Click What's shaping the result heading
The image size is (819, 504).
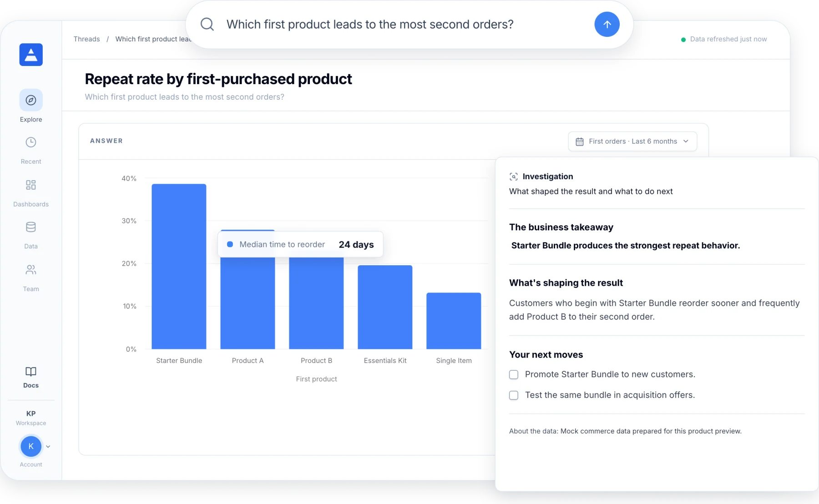click(566, 282)
